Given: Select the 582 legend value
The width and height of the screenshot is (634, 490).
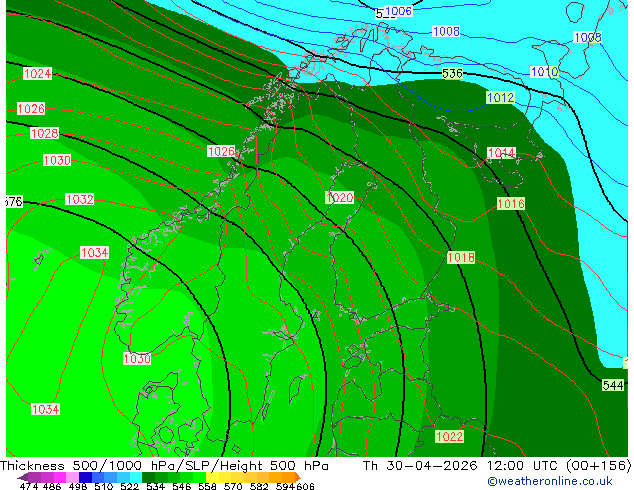Looking at the screenshot, I should [259, 486].
